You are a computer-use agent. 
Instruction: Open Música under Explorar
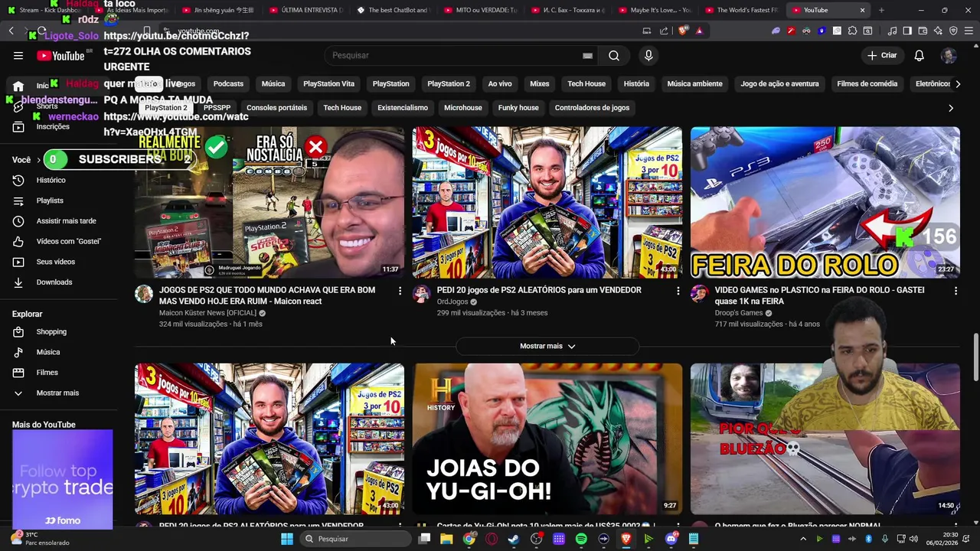click(x=47, y=352)
